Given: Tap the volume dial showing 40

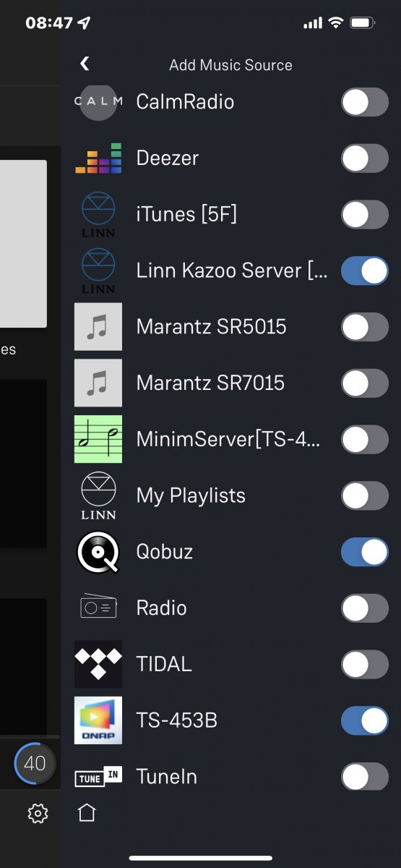Looking at the screenshot, I should [x=34, y=763].
